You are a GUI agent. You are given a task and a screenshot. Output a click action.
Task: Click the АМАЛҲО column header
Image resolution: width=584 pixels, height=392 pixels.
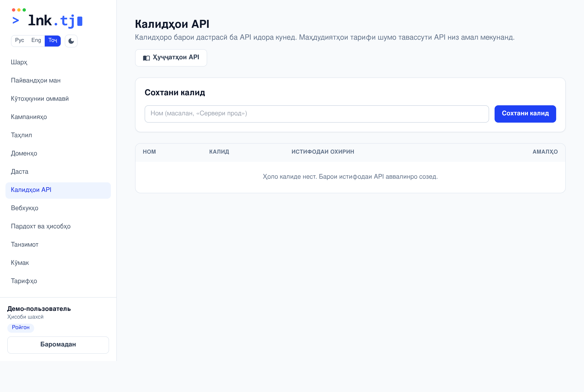point(545,152)
